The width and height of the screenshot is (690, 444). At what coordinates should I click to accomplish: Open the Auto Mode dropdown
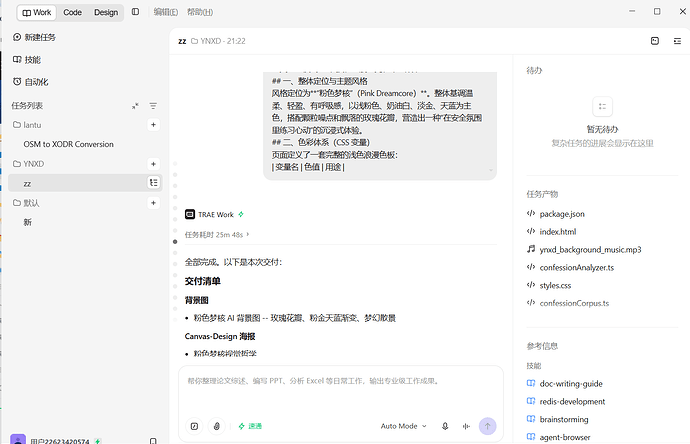(404, 426)
